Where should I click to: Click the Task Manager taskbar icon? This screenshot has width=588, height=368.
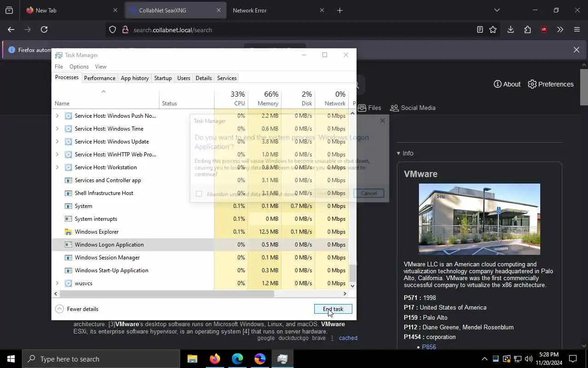283,359
